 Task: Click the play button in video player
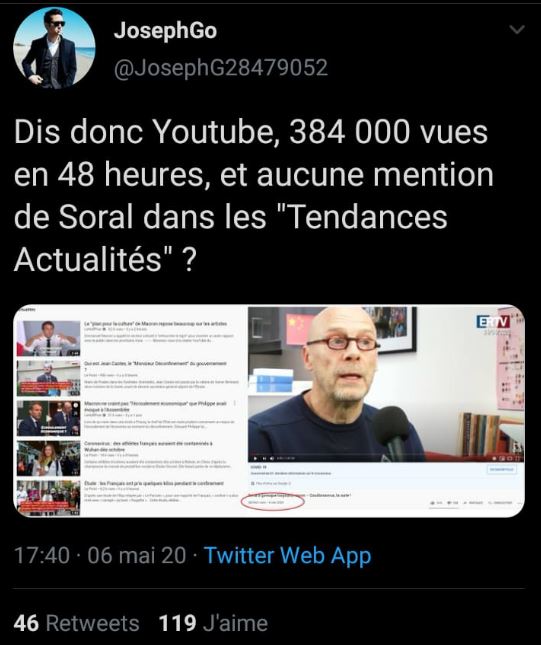[255, 458]
